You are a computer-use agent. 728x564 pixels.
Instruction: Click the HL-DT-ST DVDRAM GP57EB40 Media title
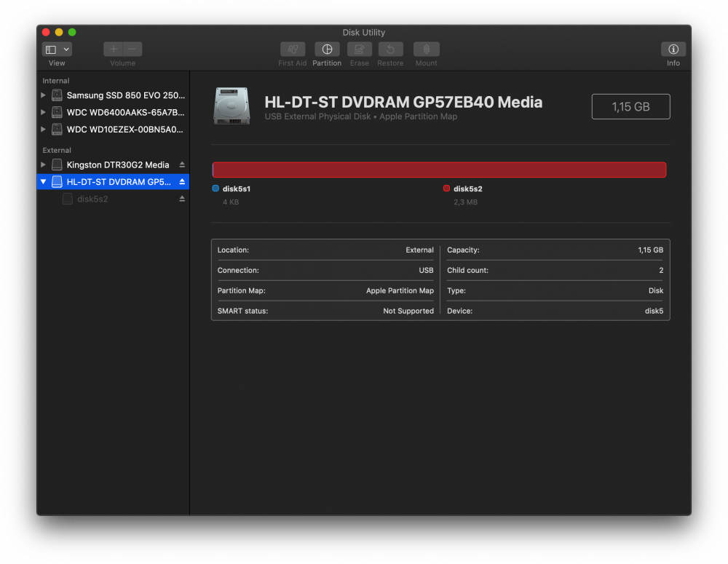click(x=403, y=102)
